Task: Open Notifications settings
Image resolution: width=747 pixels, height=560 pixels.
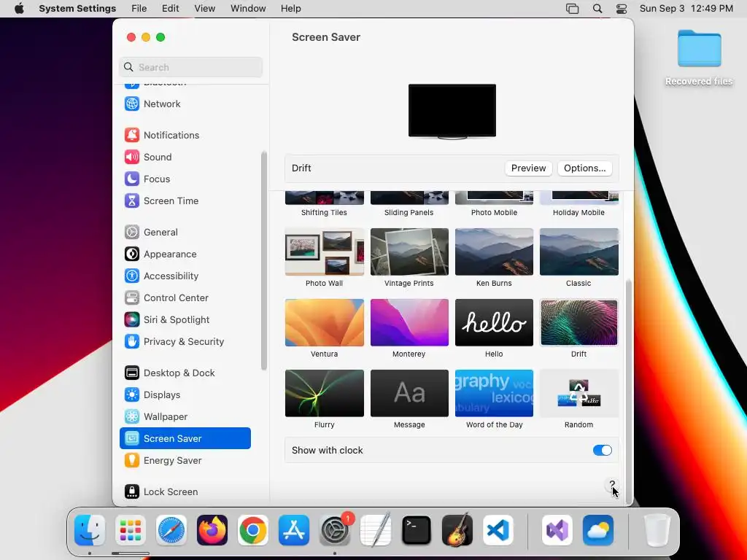Action: (x=185, y=135)
